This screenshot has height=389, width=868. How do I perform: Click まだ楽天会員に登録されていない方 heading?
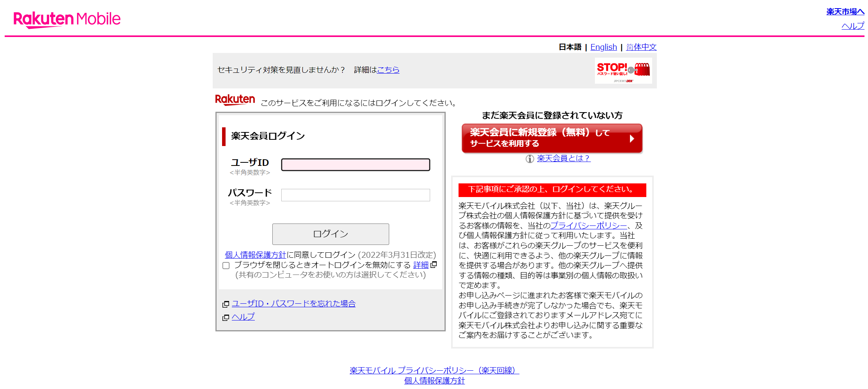pos(552,116)
